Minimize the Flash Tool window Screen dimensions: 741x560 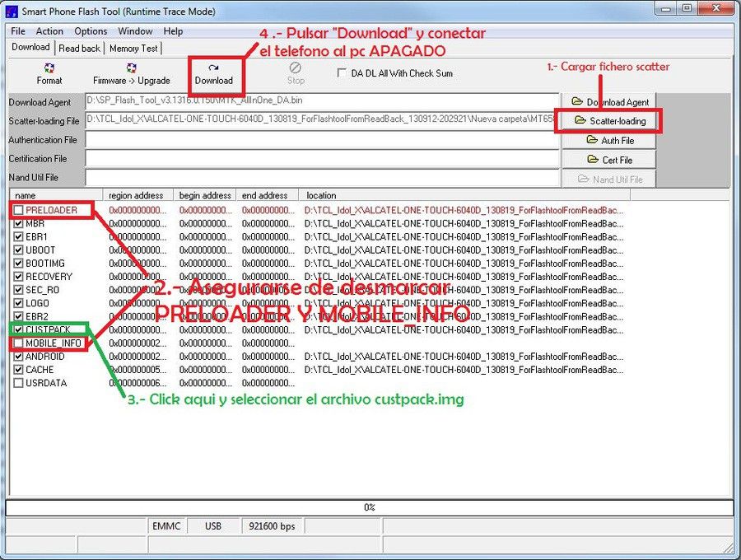coord(666,8)
